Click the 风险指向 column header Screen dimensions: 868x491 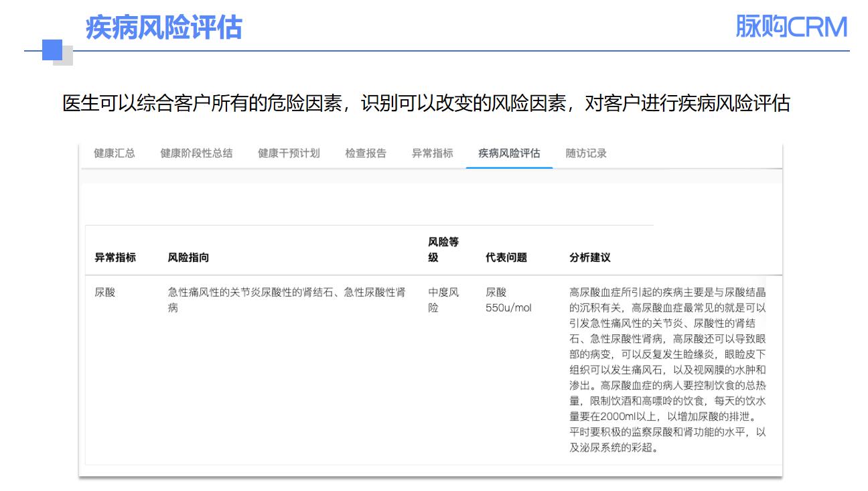(188, 258)
